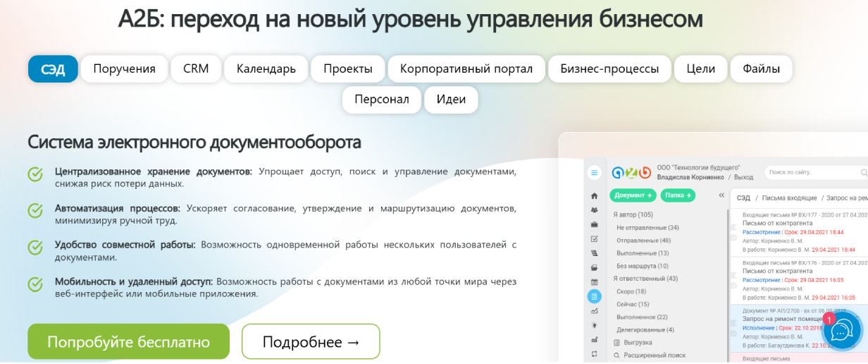Image resolution: width=868 pixels, height=364 pixels.
Task: Click the briefcase icon in preview sidebar
Action: tap(594, 224)
